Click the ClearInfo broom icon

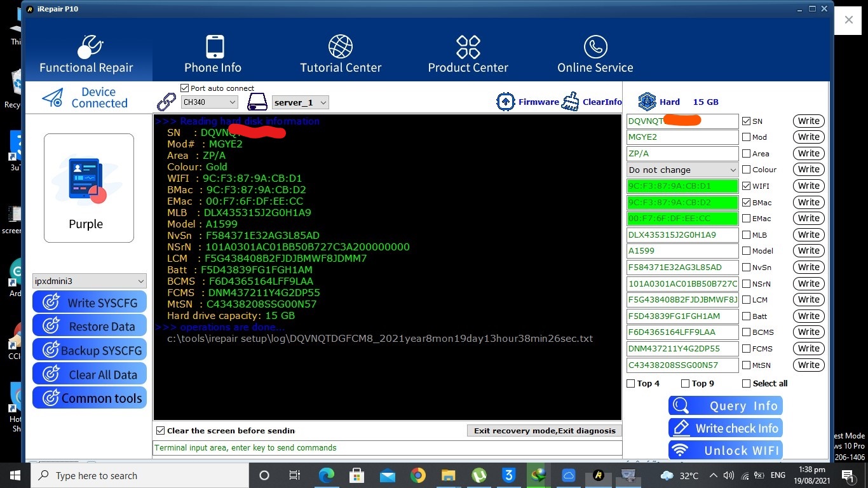pyautogui.click(x=571, y=102)
